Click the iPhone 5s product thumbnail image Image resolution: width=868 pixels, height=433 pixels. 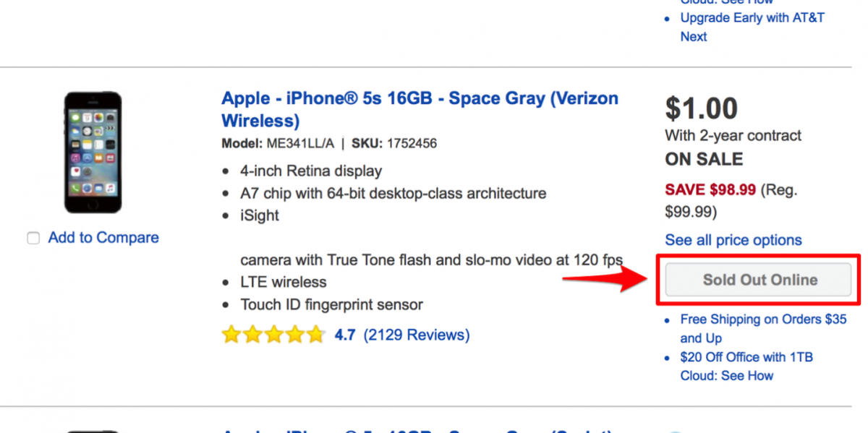93,151
